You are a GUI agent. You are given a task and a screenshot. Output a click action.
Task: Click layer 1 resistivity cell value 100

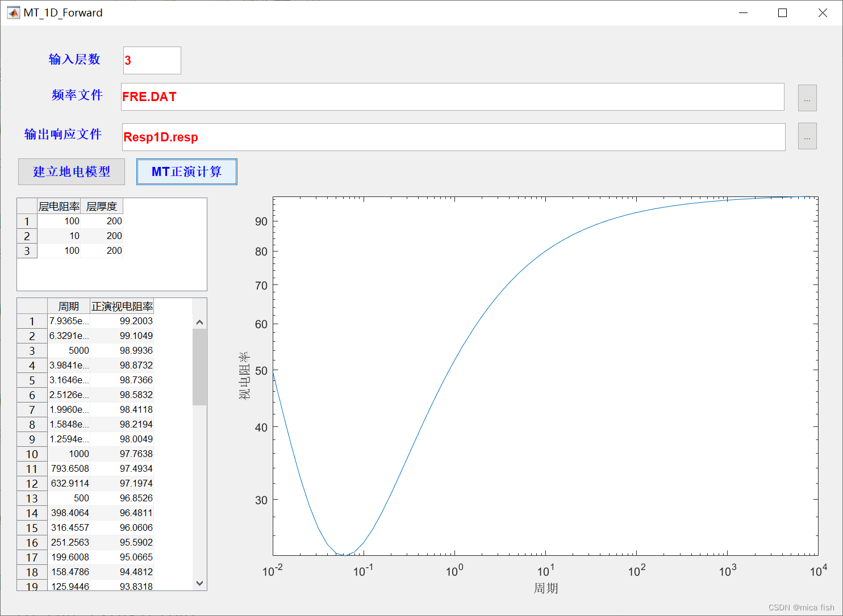(x=59, y=221)
